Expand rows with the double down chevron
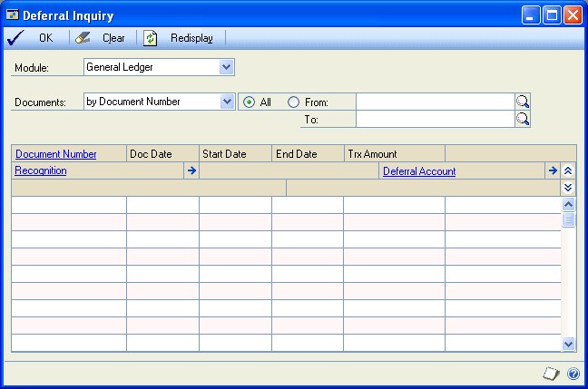Viewport: 588px width, 389px height. [568, 187]
